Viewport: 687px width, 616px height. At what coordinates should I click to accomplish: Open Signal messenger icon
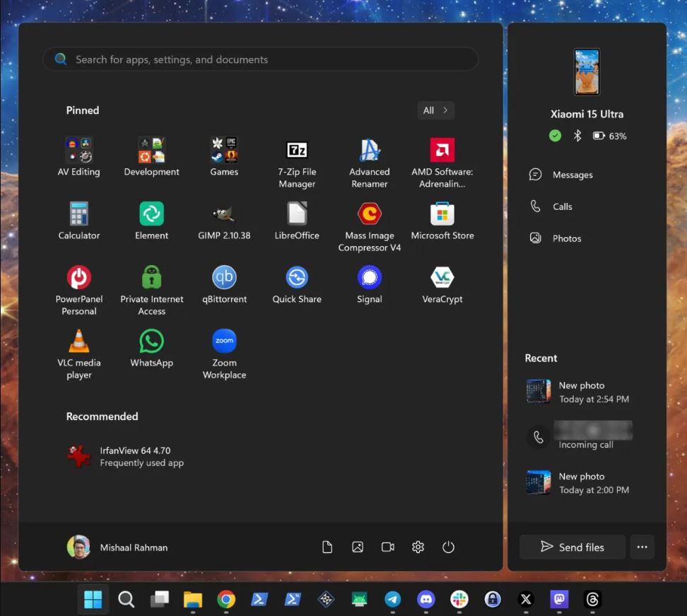[369, 278]
